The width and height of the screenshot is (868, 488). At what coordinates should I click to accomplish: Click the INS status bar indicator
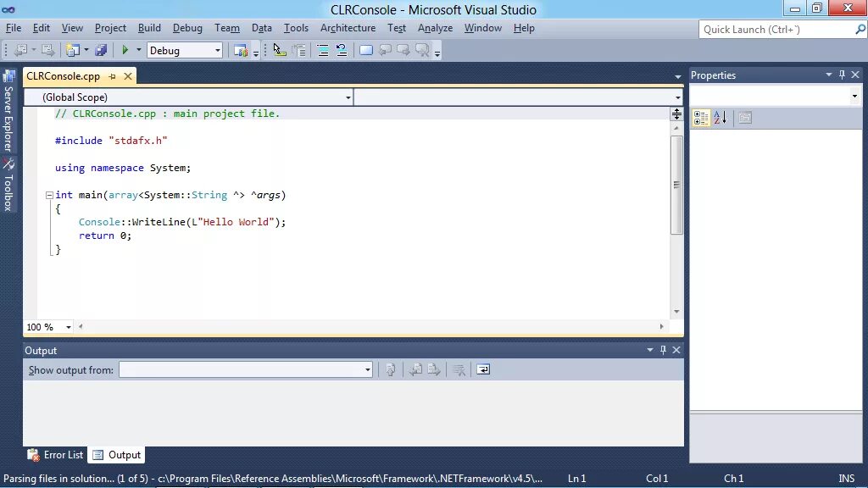pyautogui.click(x=847, y=479)
